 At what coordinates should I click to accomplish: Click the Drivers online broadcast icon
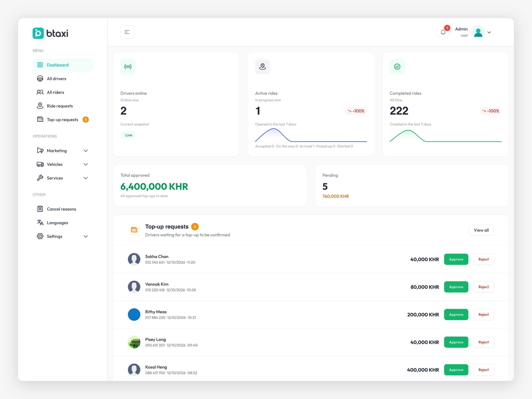point(128,67)
